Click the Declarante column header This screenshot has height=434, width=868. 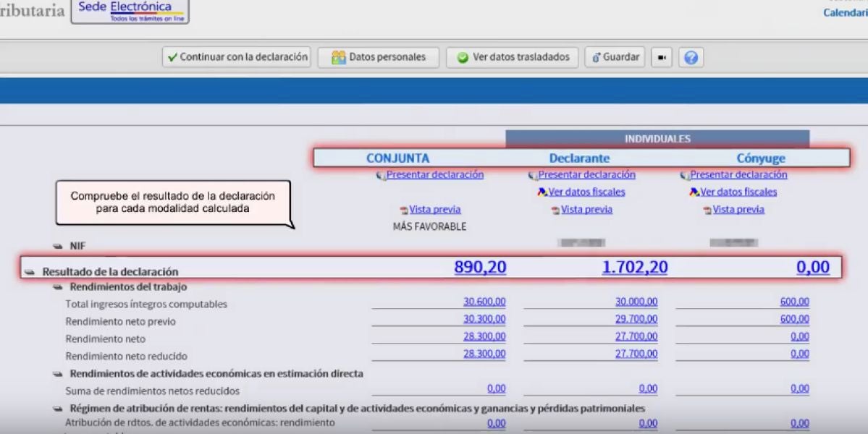(x=579, y=158)
